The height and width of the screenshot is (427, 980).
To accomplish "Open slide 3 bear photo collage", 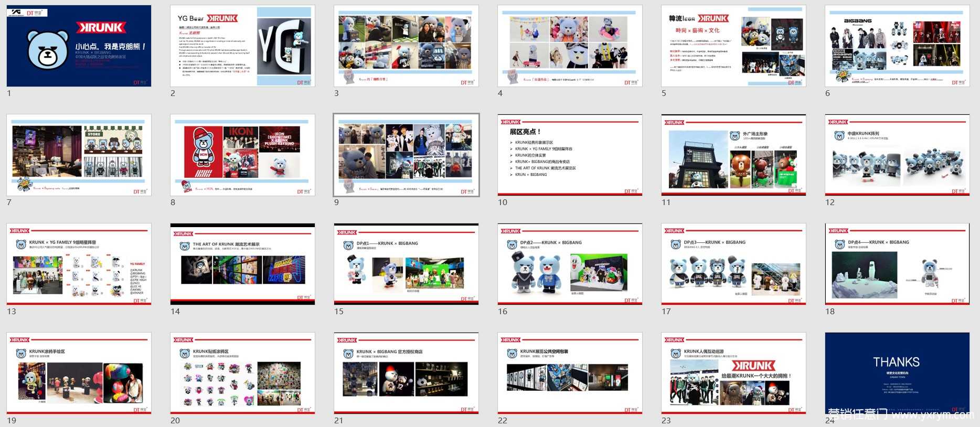I will [406, 46].
